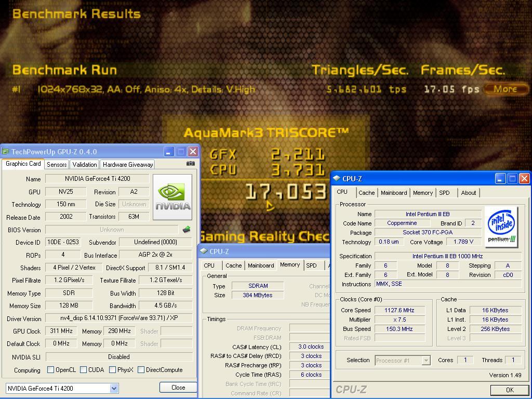The image size is (532, 399).
Task: Open Cache tab in the Memory CPU-Z window
Action: 233,265
